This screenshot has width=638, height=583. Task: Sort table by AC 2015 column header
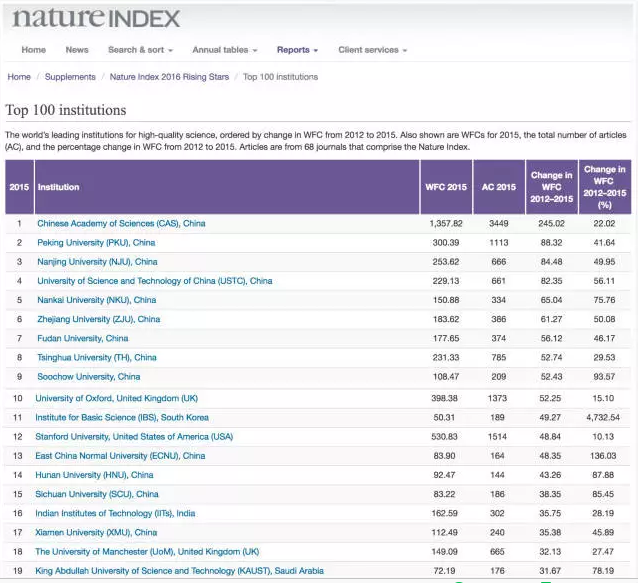pos(499,187)
